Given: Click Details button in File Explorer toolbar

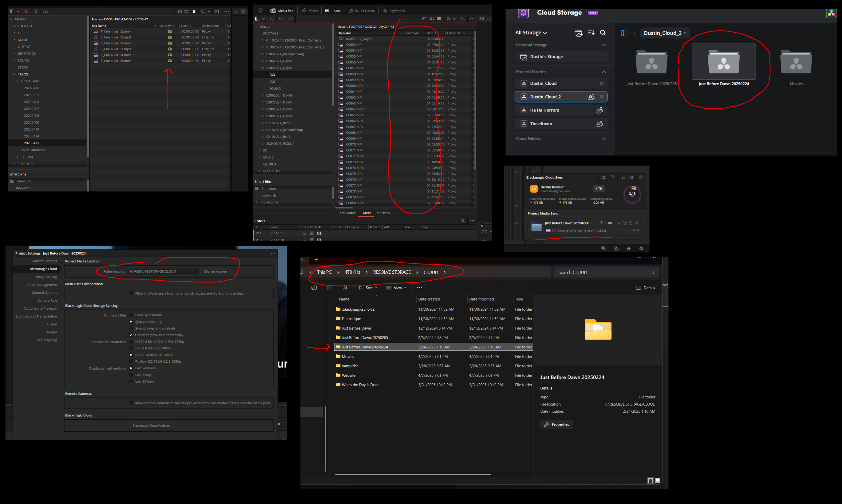Looking at the screenshot, I should 645,288.
